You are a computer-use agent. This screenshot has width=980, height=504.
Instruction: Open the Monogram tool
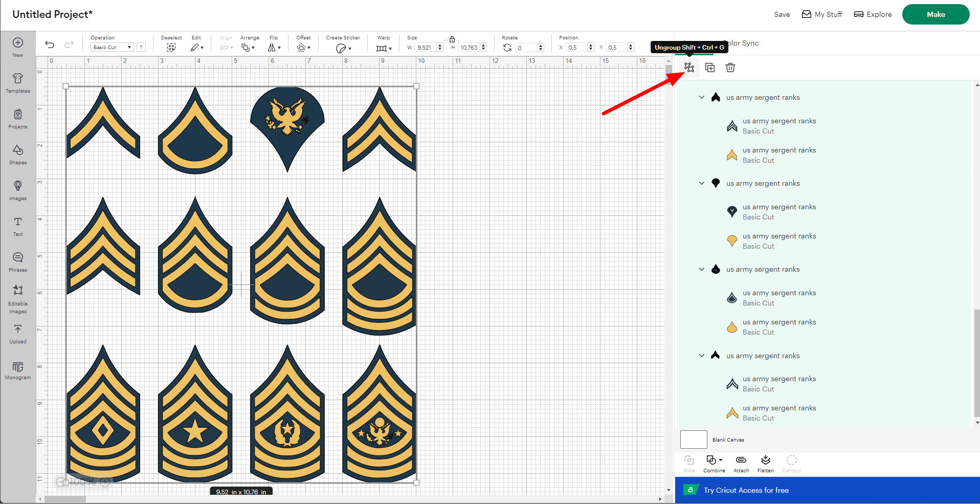click(x=18, y=369)
